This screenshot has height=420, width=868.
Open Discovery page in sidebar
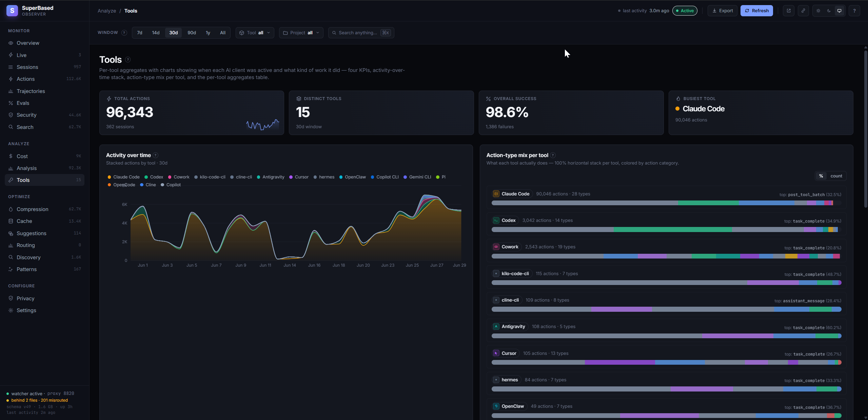click(x=44, y=257)
